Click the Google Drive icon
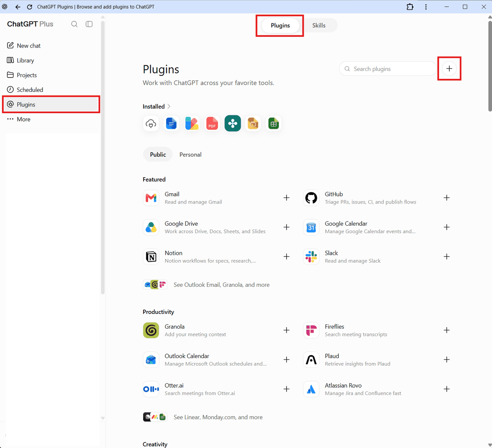492x448 pixels. click(151, 227)
